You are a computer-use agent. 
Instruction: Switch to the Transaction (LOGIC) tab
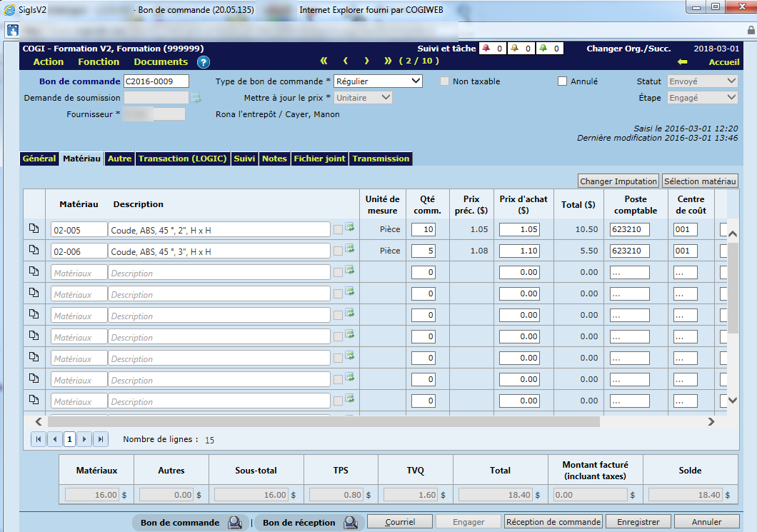point(182,159)
